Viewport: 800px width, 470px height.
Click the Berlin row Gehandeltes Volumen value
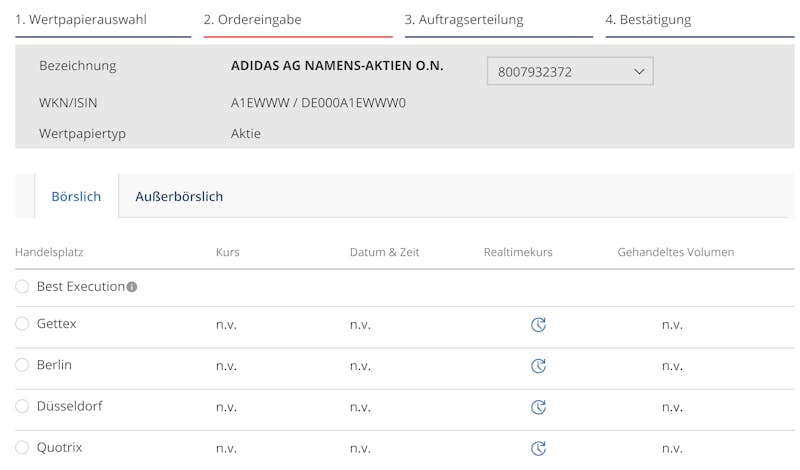coord(672,366)
